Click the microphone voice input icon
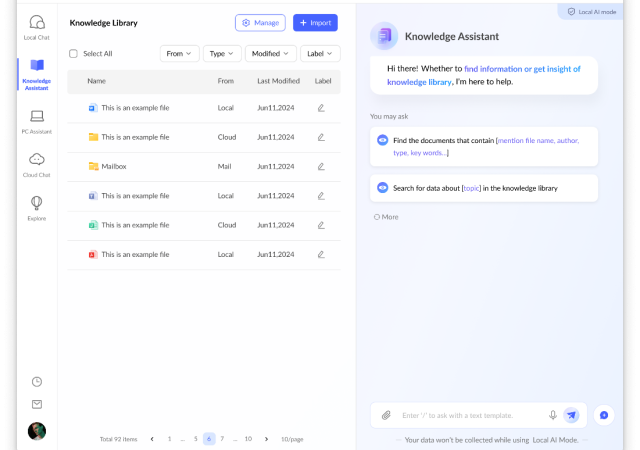Screen dimensions: 640x450 [553, 415]
